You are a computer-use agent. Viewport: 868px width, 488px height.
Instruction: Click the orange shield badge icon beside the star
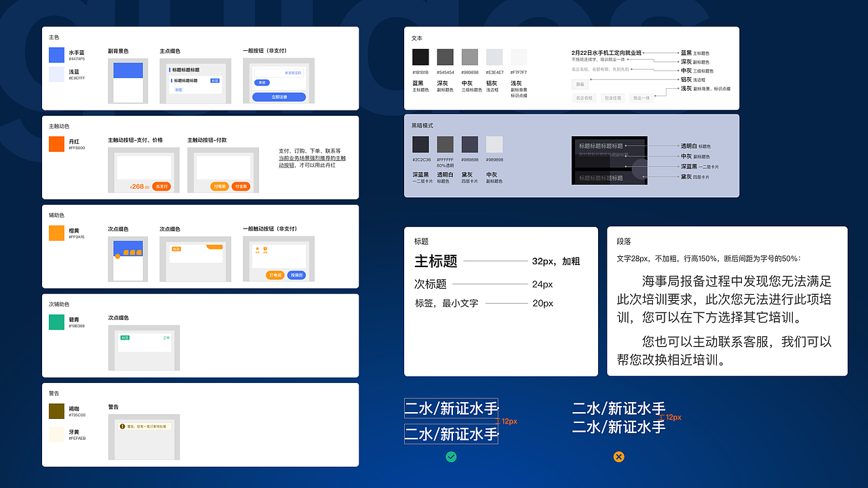[265, 249]
